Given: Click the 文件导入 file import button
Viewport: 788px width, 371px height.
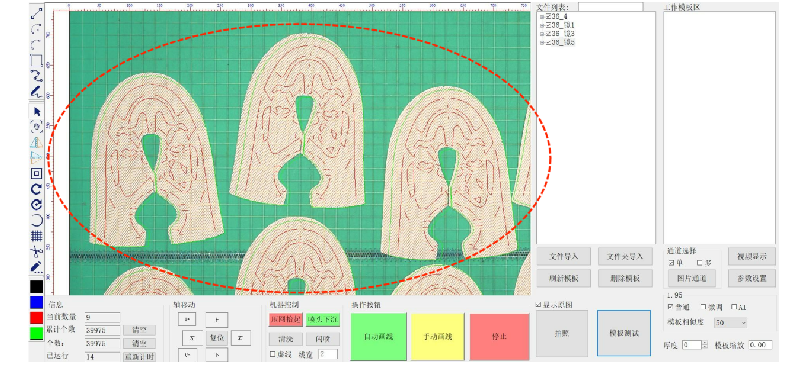Looking at the screenshot, I should point(563,256).
